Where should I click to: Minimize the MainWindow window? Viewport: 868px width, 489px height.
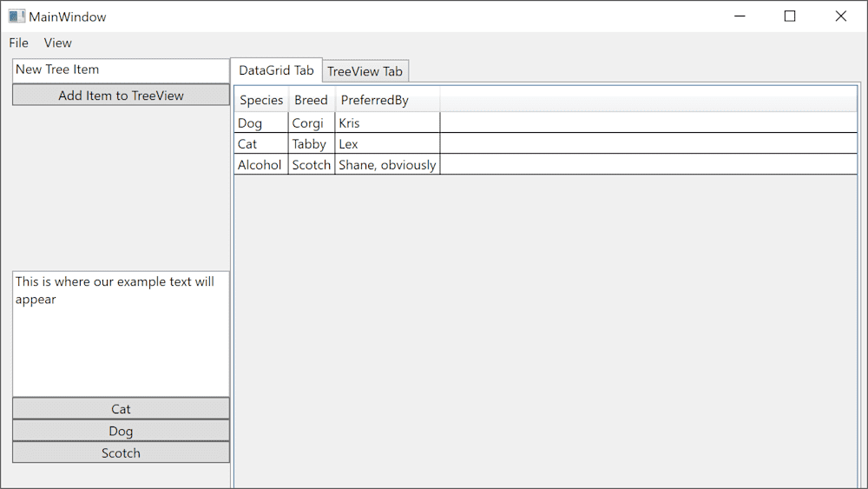tap(740, 16)
